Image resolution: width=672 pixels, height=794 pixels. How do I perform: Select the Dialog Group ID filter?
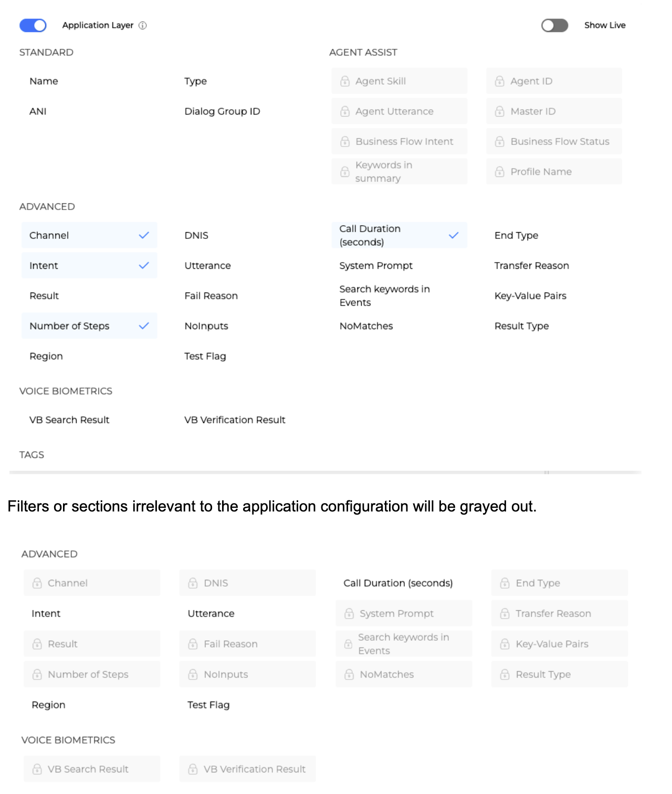222,111
